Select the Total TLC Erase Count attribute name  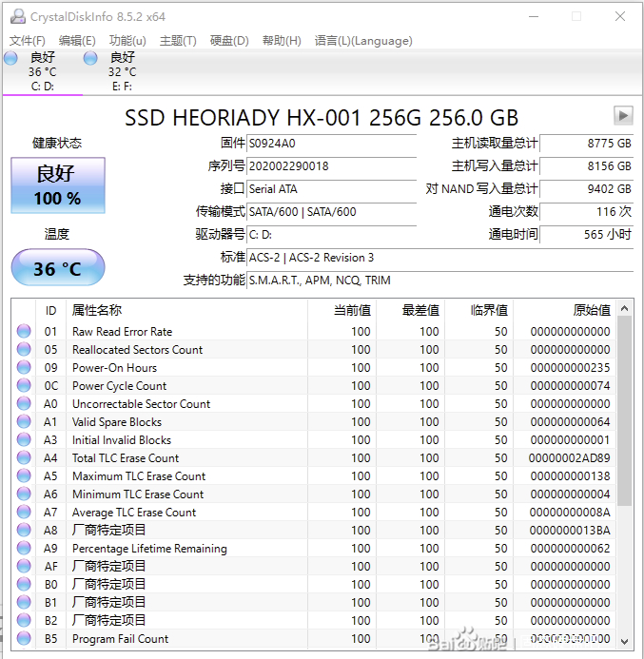click(x=126, y=458)
